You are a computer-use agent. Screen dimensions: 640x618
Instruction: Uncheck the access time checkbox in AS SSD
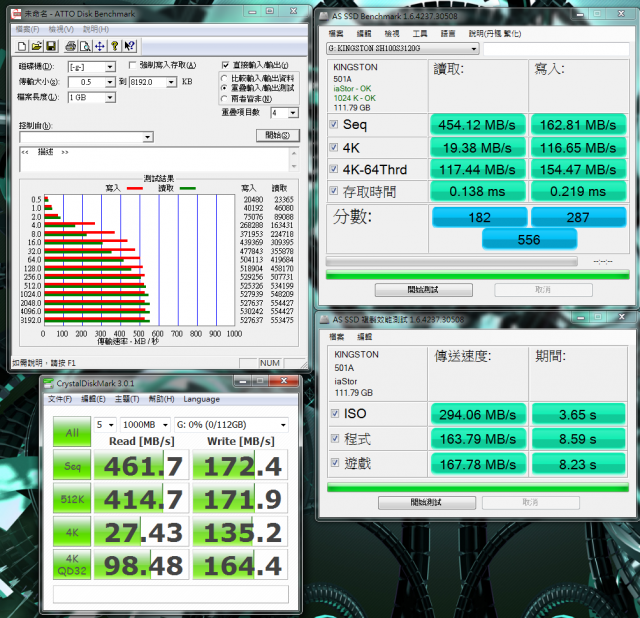coord(334,190)
